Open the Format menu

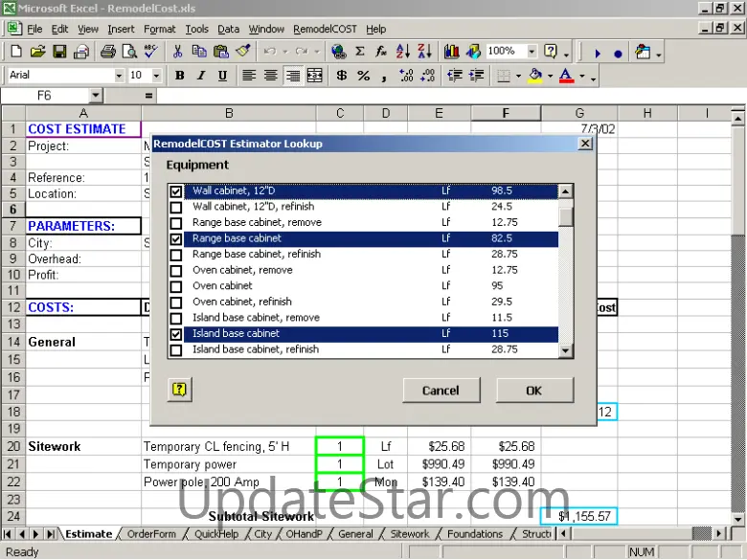coord(160,29)
